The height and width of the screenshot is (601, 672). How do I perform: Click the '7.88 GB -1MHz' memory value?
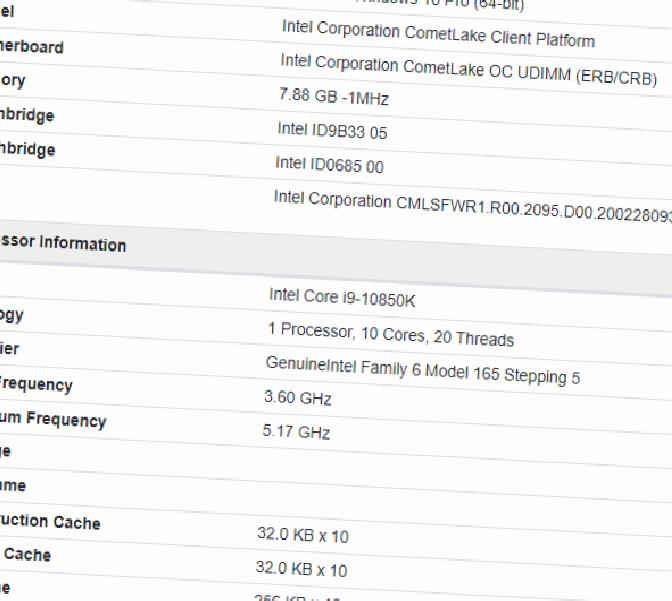(x=334, y=96)
